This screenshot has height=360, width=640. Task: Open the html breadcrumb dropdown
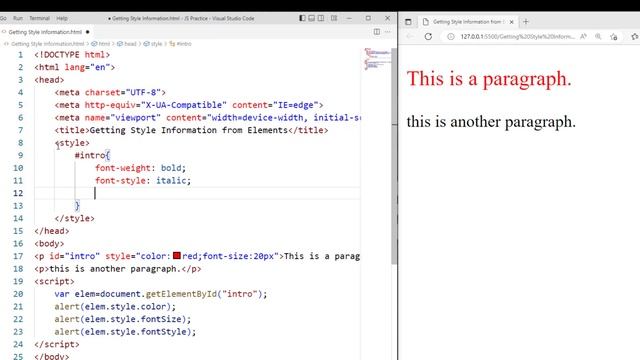[101, 44]
